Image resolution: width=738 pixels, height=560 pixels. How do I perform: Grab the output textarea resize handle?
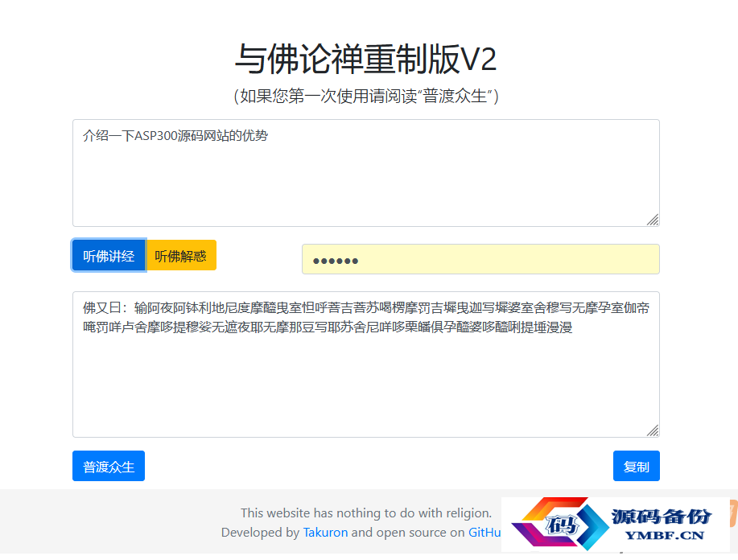(x=653, y=430)
